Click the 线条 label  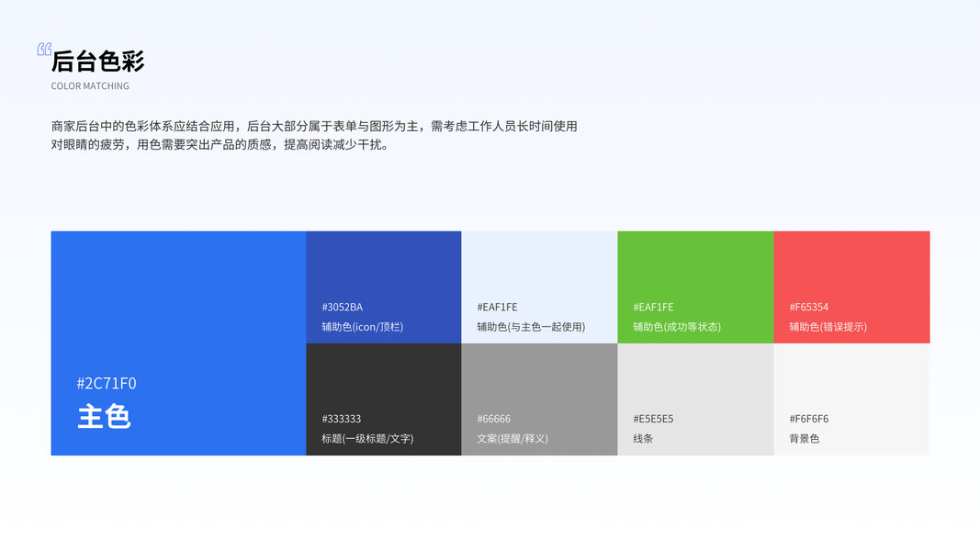tap(643, 439)
